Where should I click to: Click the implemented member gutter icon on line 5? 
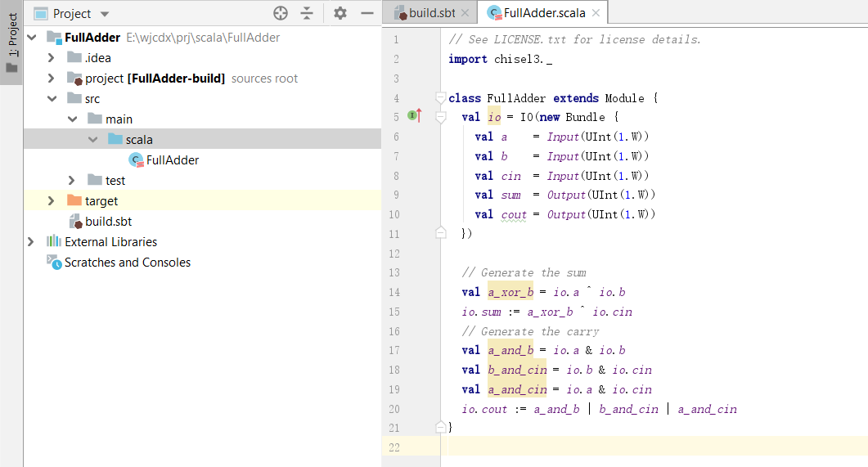[x=415, y=115]
